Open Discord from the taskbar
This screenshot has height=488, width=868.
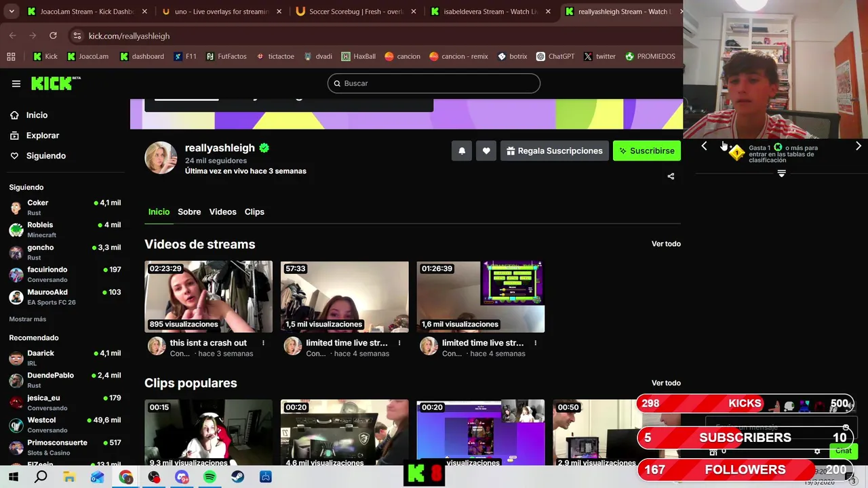pyautogui.click(x=182, y=477)
